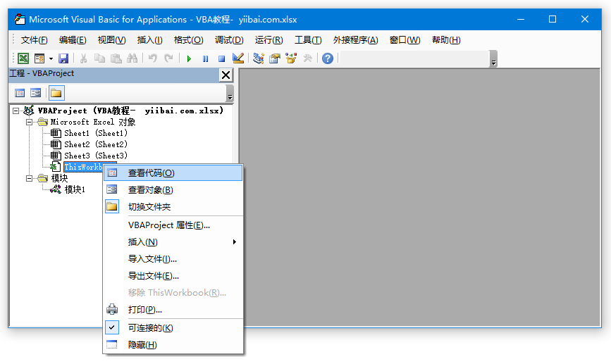This screenshot has height=364, width=611.
Task: Open the 窗口(W) menu
Action: point(405,40)
